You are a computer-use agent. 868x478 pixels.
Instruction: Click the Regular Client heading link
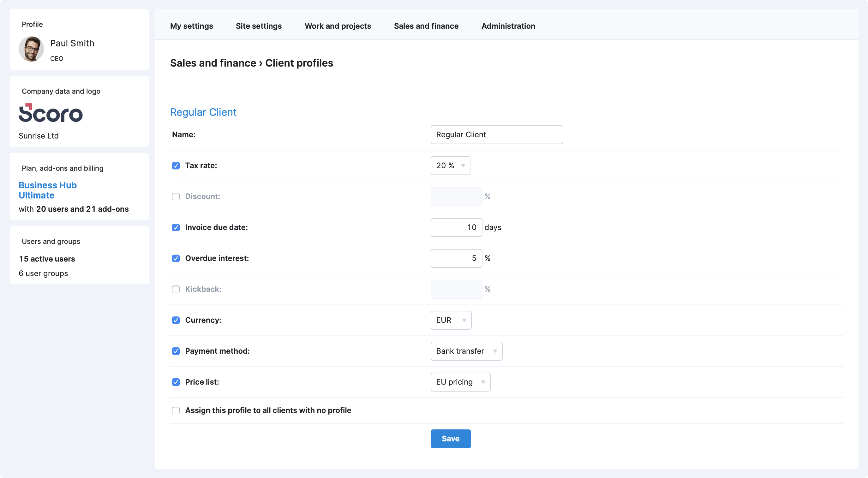203,112
